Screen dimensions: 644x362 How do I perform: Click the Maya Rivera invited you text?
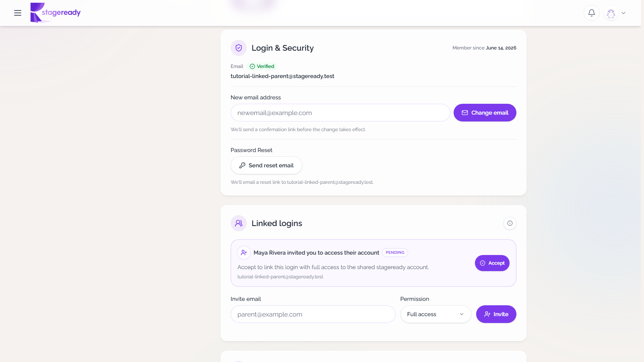coord(316,253)
